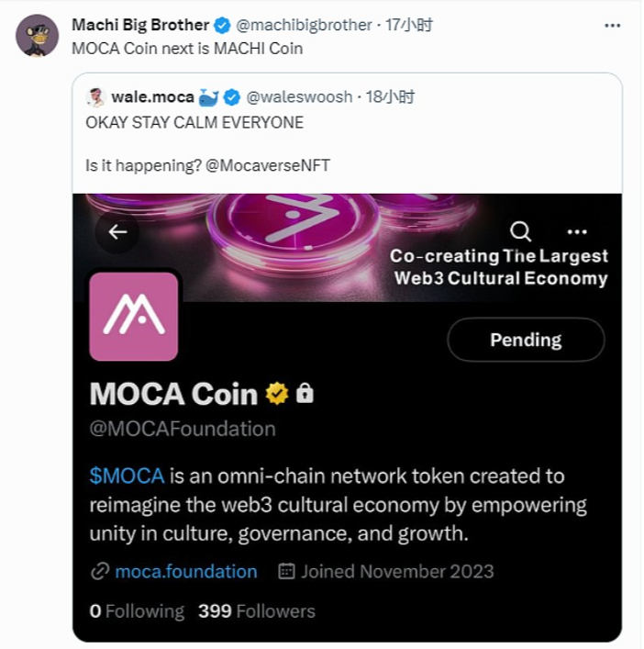
Task: Click the search magnifier icon on the banner
Action: pos(520,231)
